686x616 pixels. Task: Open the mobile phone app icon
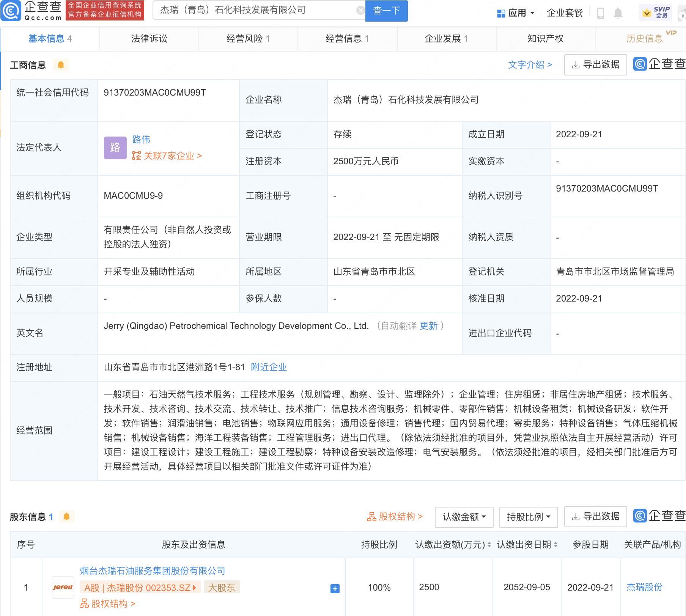[x=601, y=13]
